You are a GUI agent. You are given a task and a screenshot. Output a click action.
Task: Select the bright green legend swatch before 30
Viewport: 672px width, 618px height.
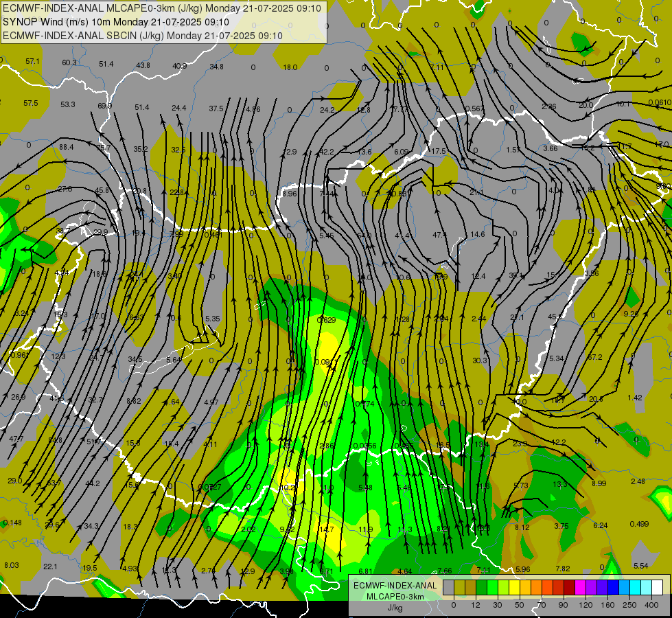[493, 587]
